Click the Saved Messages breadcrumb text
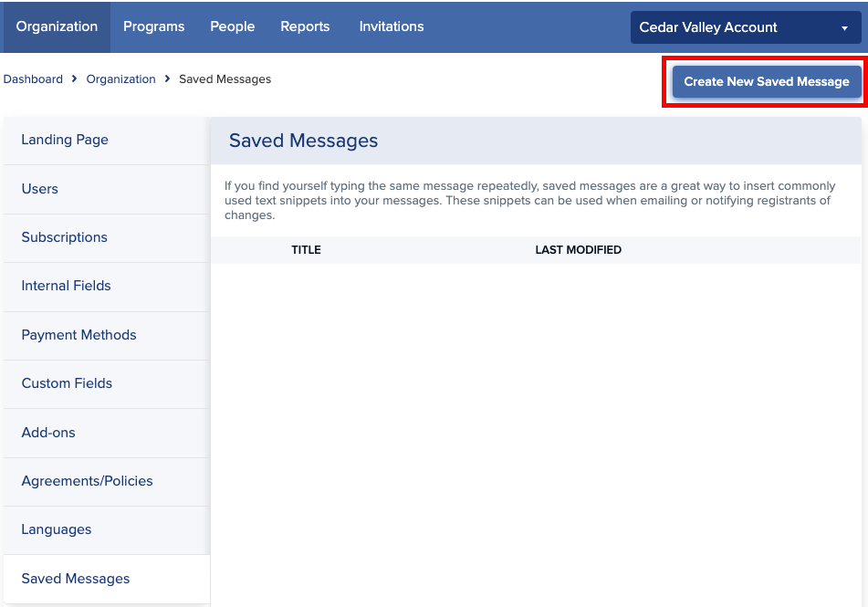Screen dimensions: 868x607 225,79
